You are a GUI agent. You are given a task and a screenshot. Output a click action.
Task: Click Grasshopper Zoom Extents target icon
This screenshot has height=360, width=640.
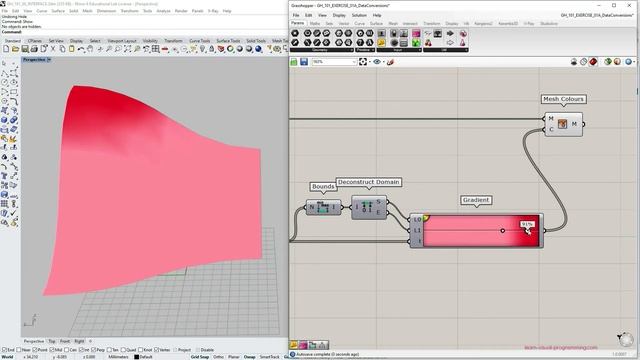tap(363, 62)
